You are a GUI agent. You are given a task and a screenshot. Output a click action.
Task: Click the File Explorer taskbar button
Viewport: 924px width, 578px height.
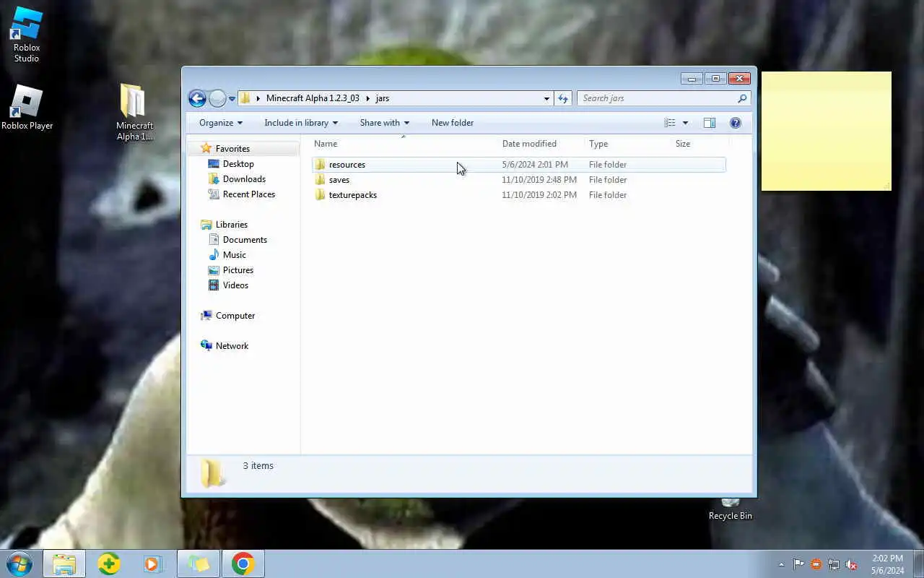click(64, 564)
